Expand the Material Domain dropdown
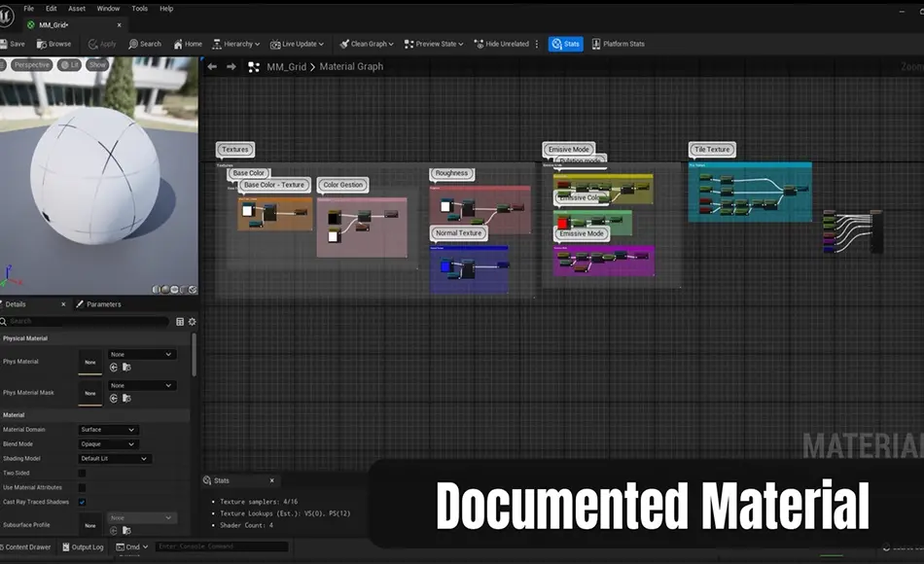The height and width of the screenshot is (564, 924). (x=107, y=429)
